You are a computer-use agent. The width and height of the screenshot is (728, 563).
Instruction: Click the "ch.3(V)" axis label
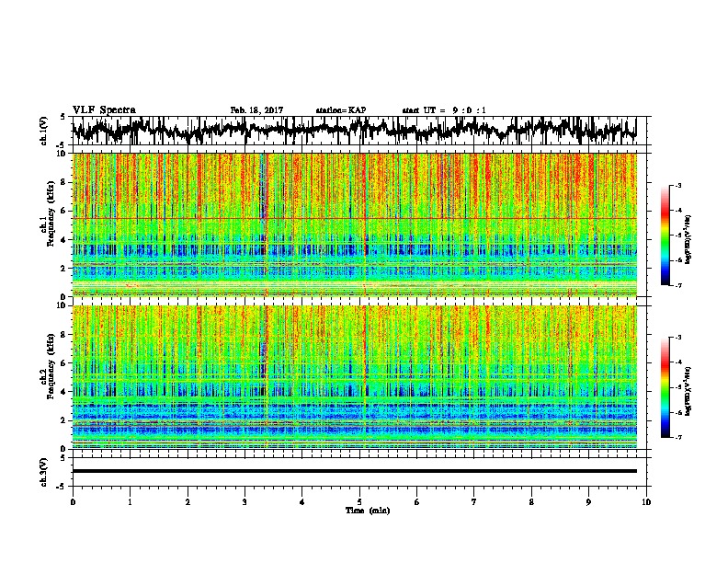(x=44, y=472)
